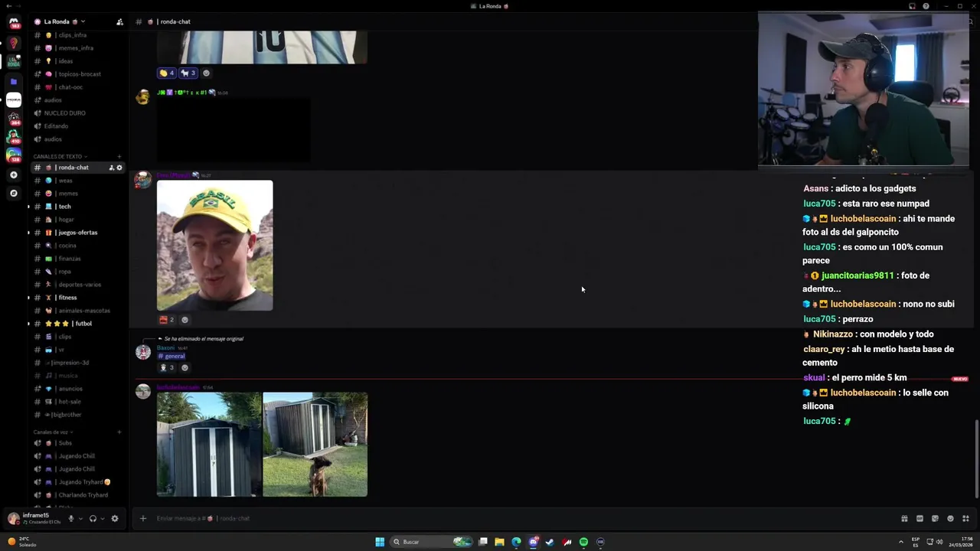Open headphone output options arrow
Screen dimensions: 980x551
[103, 518]
